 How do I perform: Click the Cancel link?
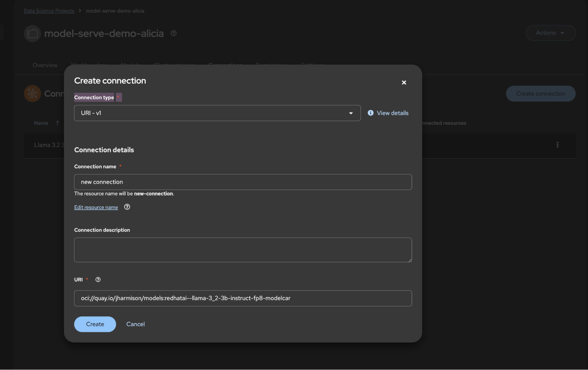coord(135,324)
